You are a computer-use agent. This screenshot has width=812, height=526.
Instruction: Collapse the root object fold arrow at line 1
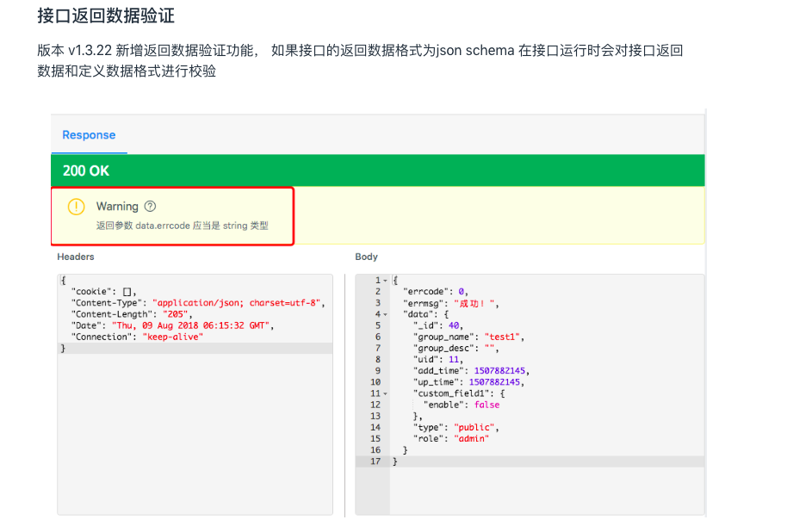click(385, 281)
